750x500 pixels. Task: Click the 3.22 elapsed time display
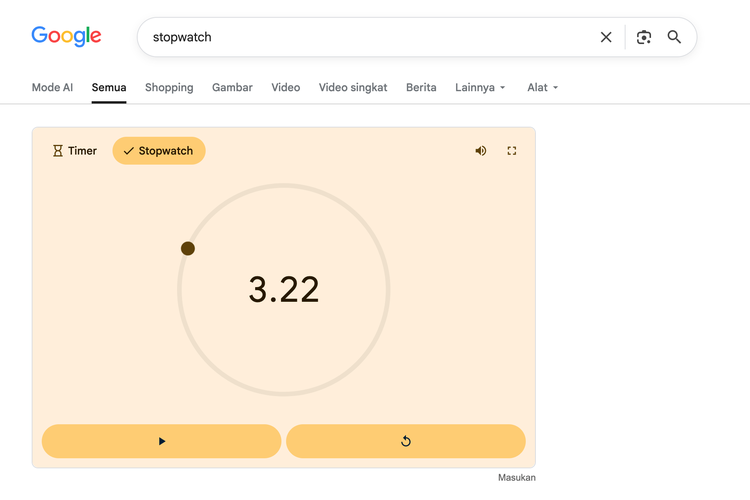click(284, 289)
